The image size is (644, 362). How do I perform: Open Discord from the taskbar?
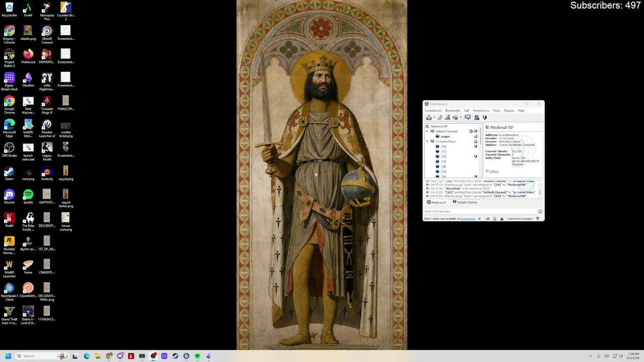click(x=120, y=356)
